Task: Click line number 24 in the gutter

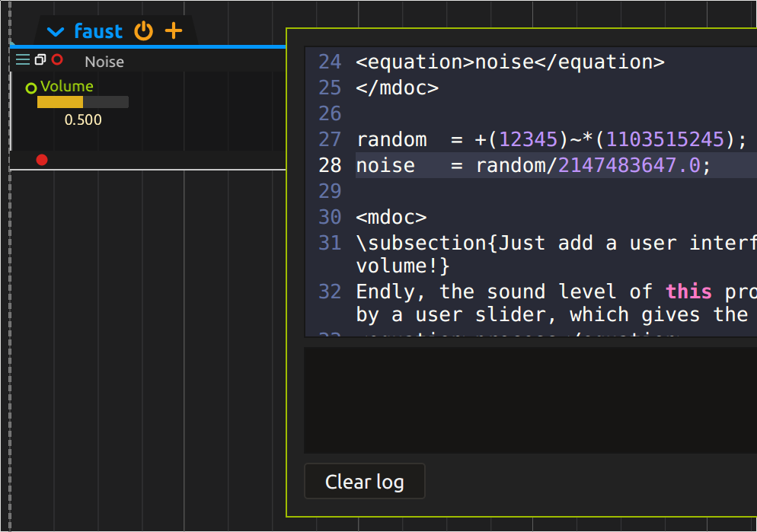Action: (330, 62)
